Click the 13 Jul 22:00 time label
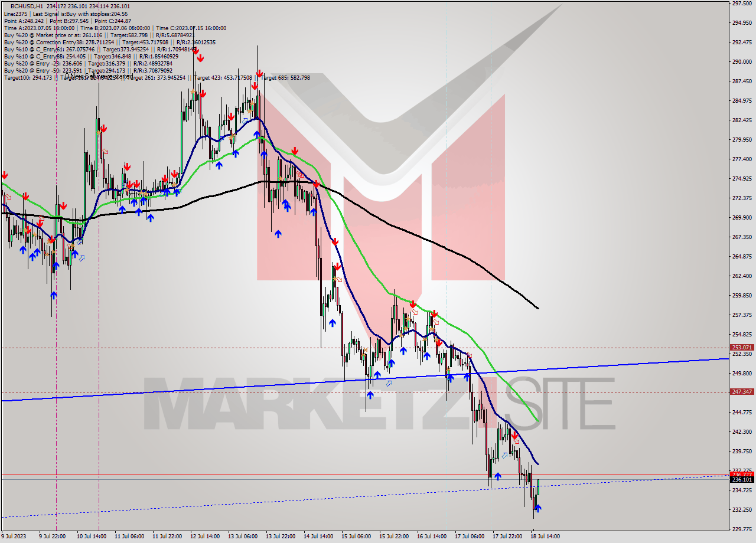The width and height of the screenshot is (756, 543). 281,537
